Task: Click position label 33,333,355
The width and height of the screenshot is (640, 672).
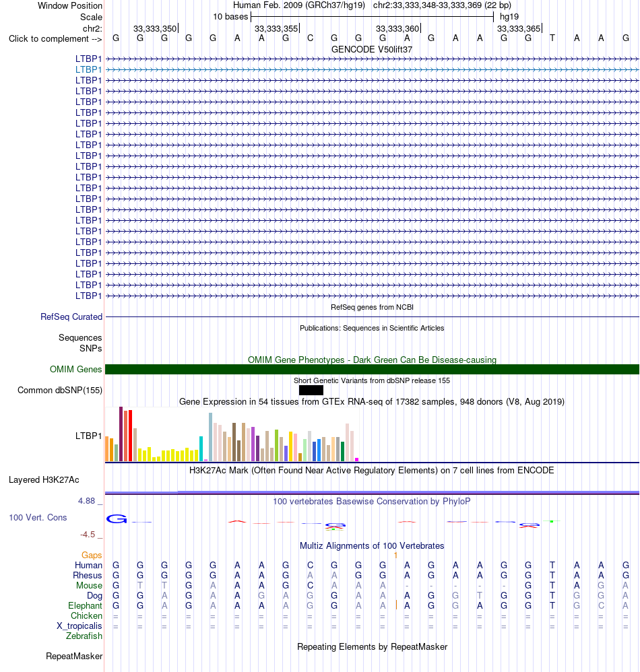Action: pyautogui.click(x=276, y=28)
